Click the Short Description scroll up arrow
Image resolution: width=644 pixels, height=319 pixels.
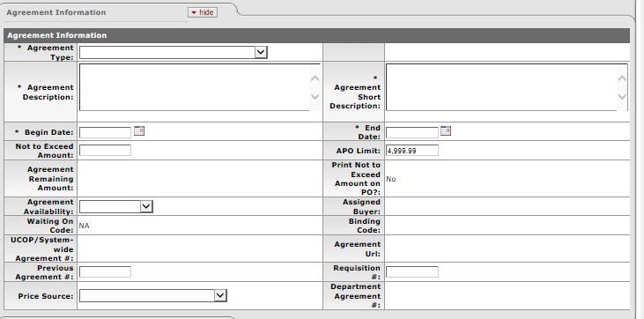[622, 78]
